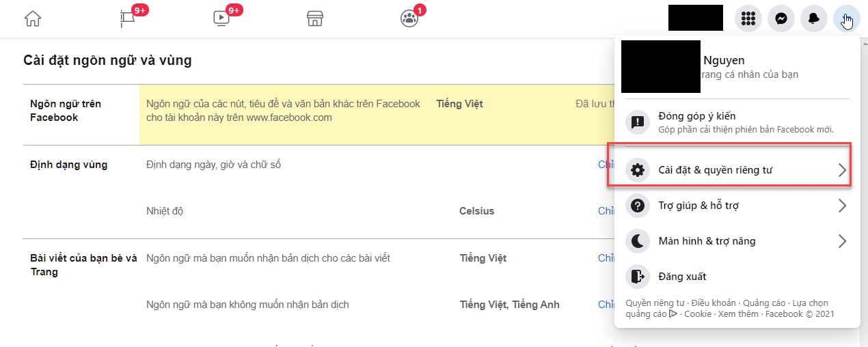Choose Đăng xuất to log out
This screenshot has width=868, height=347.
pos(737,277)
